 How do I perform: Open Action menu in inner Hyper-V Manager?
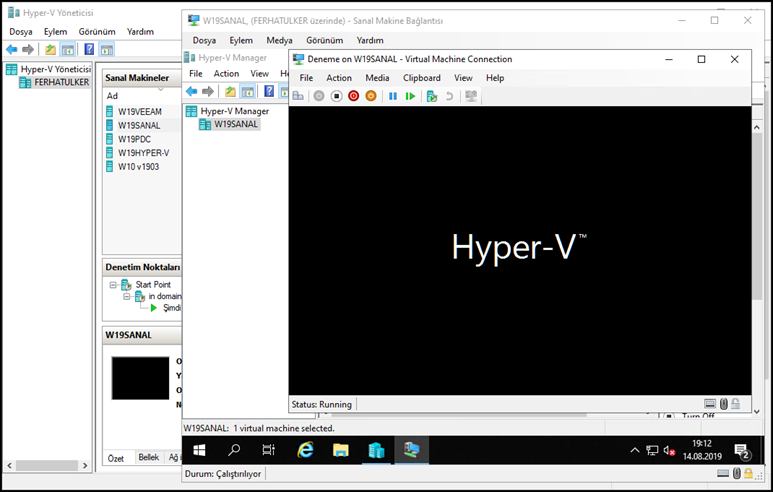point(226,73)
